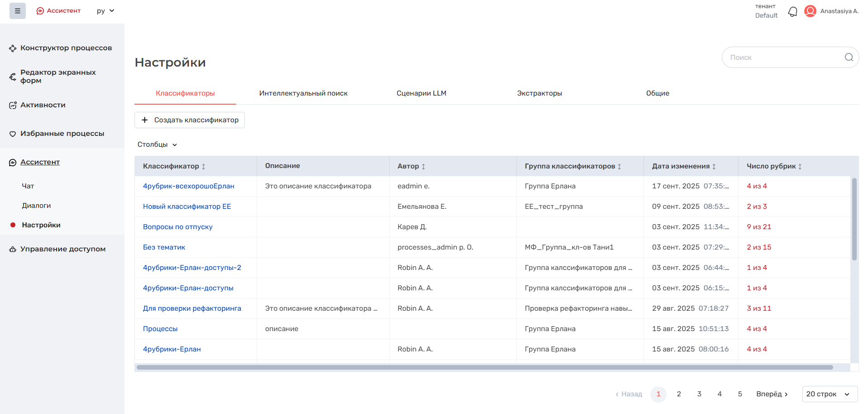Screen dimensions: 868x414
Task: Expand the Столбцы columns dropdown
Action: 157,144
